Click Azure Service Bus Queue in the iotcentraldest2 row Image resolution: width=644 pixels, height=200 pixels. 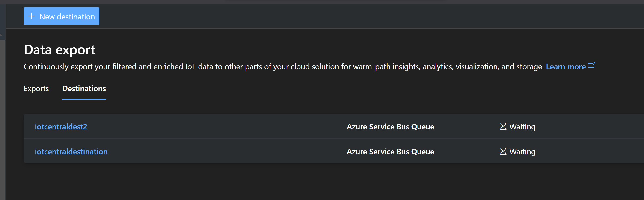(x=390, y=127)
